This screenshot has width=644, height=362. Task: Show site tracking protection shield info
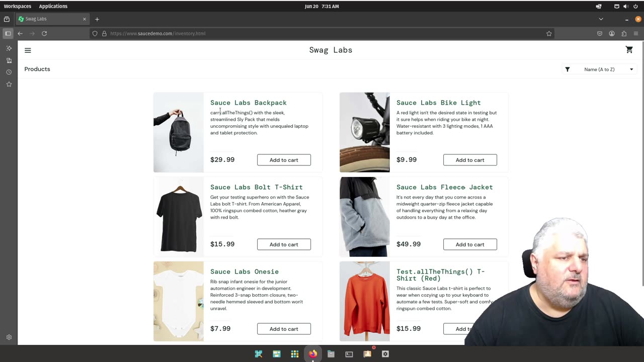[x=95, y=34]
